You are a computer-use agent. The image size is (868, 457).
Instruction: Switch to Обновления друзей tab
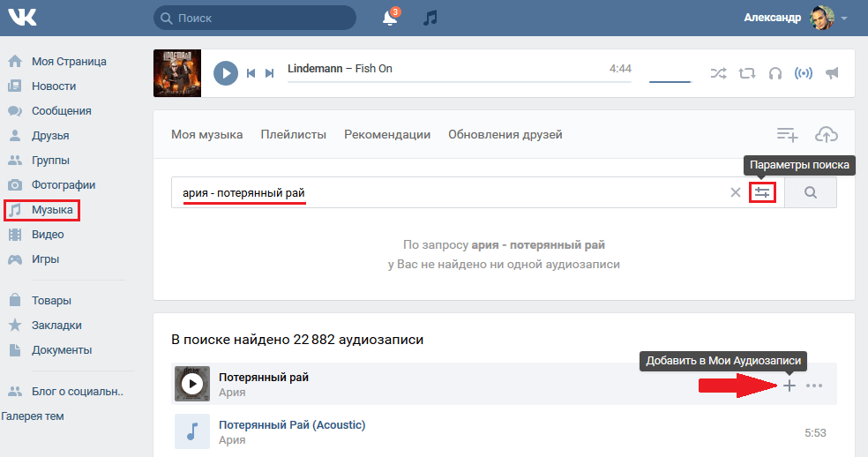(505, 135)
